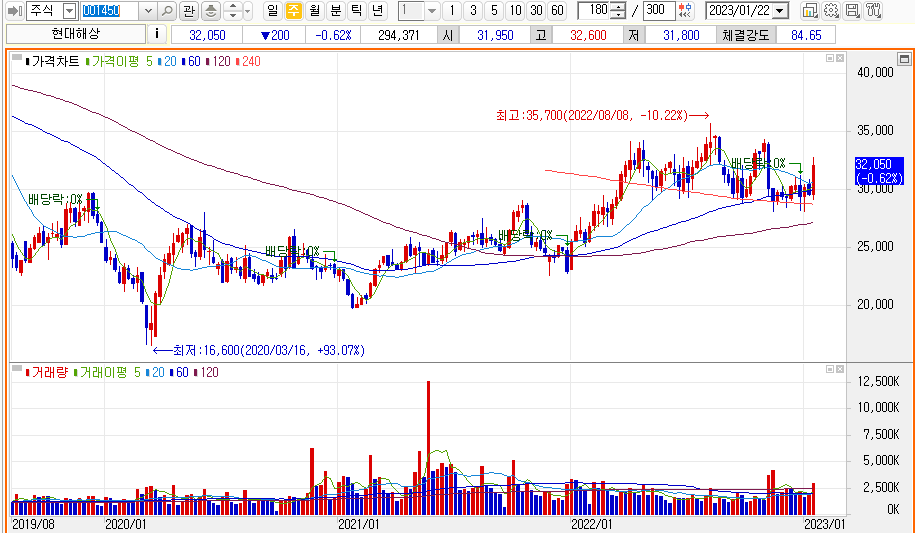The width and height of the screenshot is (915, 533).
Task: Click the 체결강도 value 84.65
Action: tap(806, 36)
